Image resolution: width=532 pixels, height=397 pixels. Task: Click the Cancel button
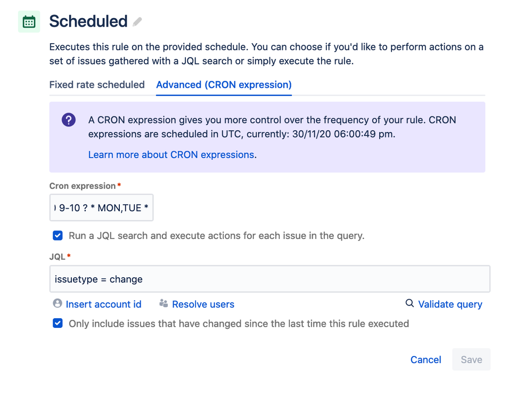click(425, 360)
